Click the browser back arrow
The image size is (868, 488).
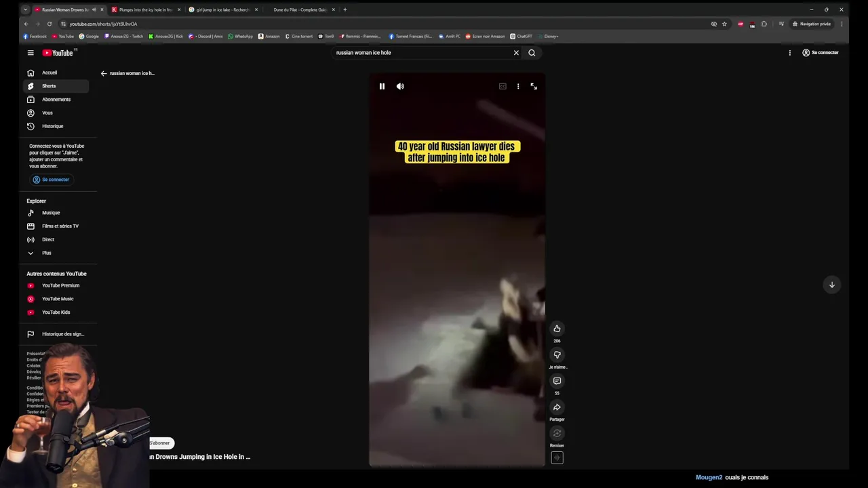26,24
